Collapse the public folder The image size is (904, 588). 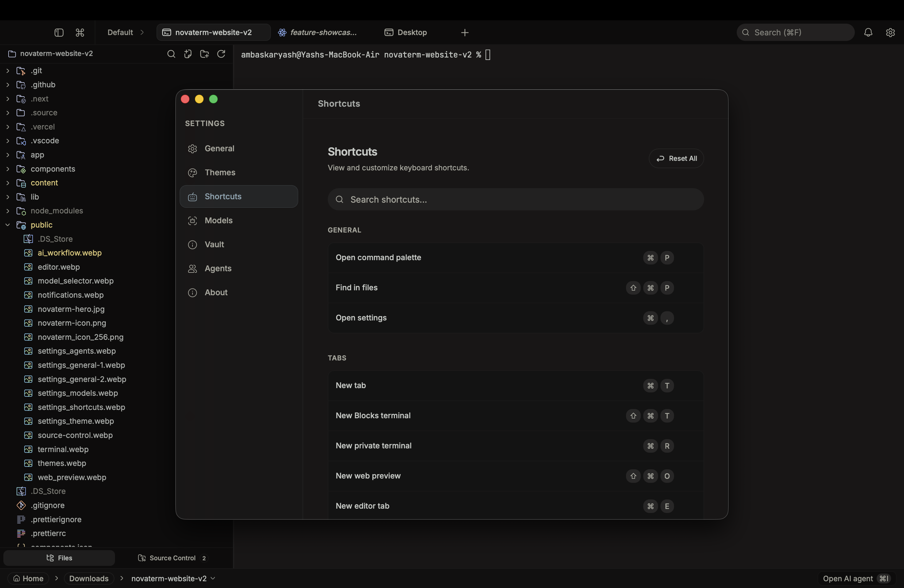[8, 225]
